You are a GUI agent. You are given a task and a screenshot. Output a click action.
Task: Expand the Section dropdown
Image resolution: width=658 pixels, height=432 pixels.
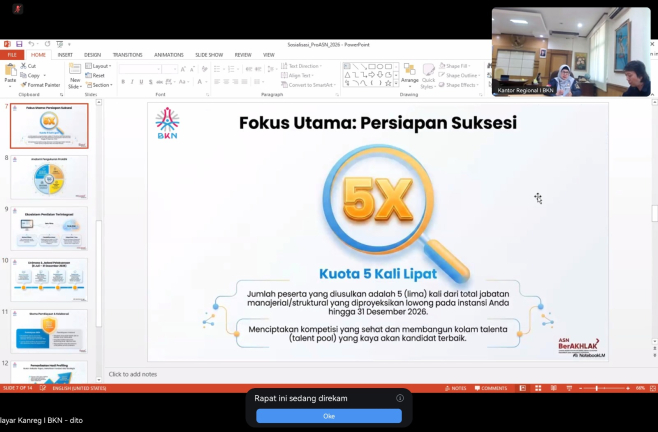(99, 85)
